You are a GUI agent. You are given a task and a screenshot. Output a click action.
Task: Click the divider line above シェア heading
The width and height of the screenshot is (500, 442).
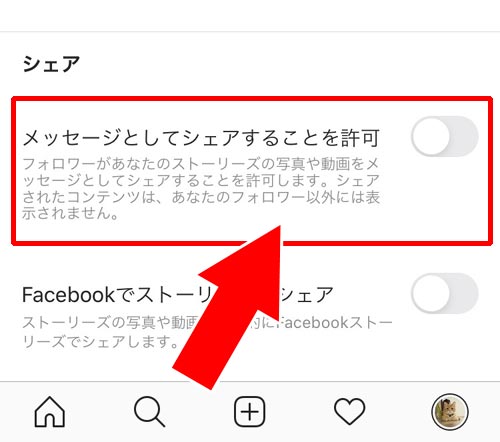pyautogui.click(x=250, y=32)
